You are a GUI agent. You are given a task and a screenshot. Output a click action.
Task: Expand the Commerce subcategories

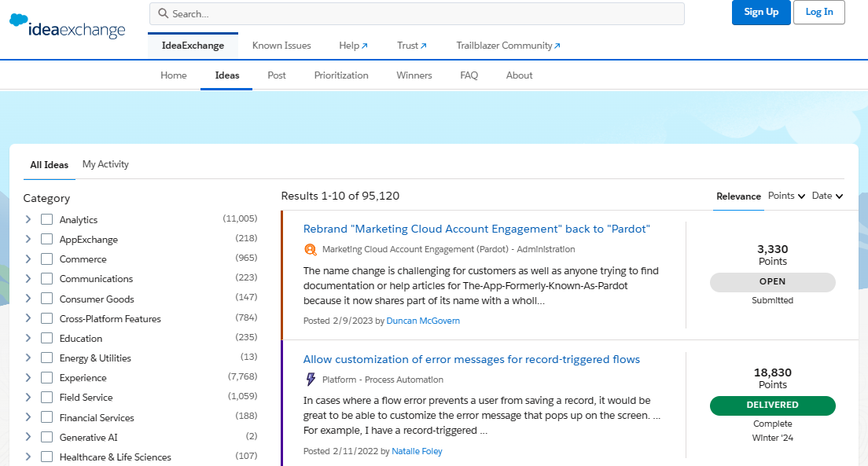28,259
